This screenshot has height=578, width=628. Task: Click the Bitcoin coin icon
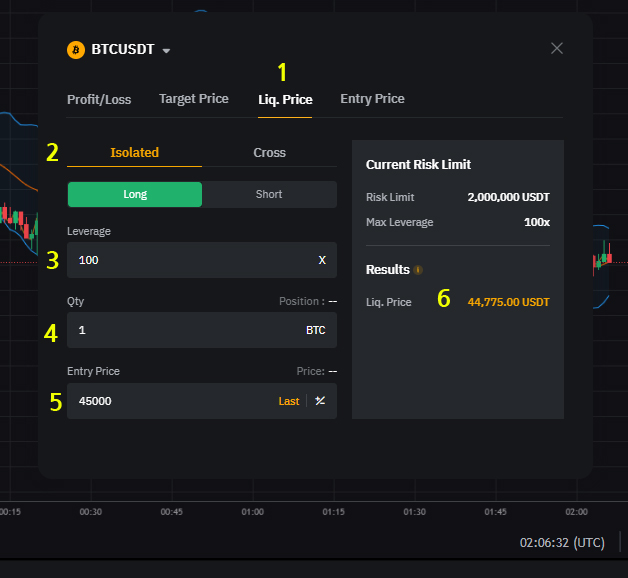[76, 49]
